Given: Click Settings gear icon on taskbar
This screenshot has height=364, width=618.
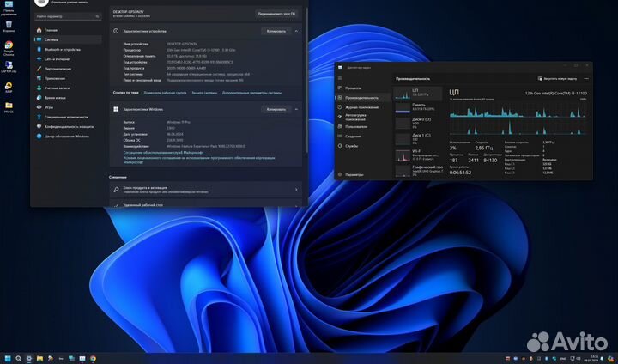Looking at the screenshot, I should pos(29,359).
